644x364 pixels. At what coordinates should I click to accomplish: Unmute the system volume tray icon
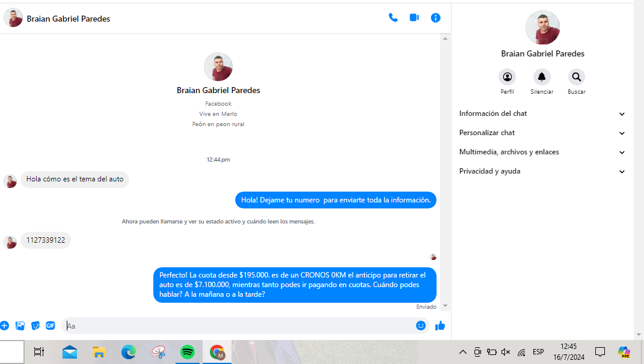506,352
